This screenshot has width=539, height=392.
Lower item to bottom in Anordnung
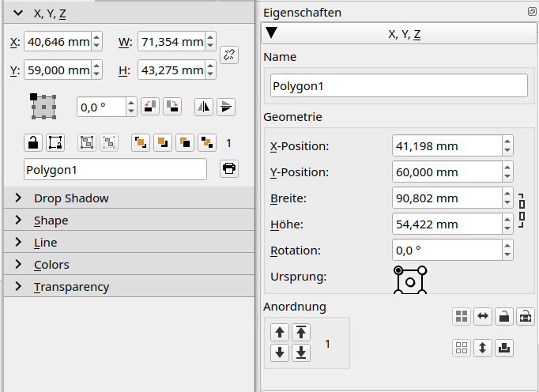(x=301, y=352)
